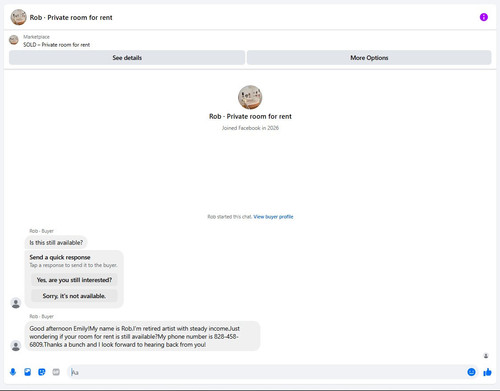The width and height of the screenshot is (500, 391).
Task: Select Rob's message starting "Good afternoon Emily!"
Action: click(142, 336)
